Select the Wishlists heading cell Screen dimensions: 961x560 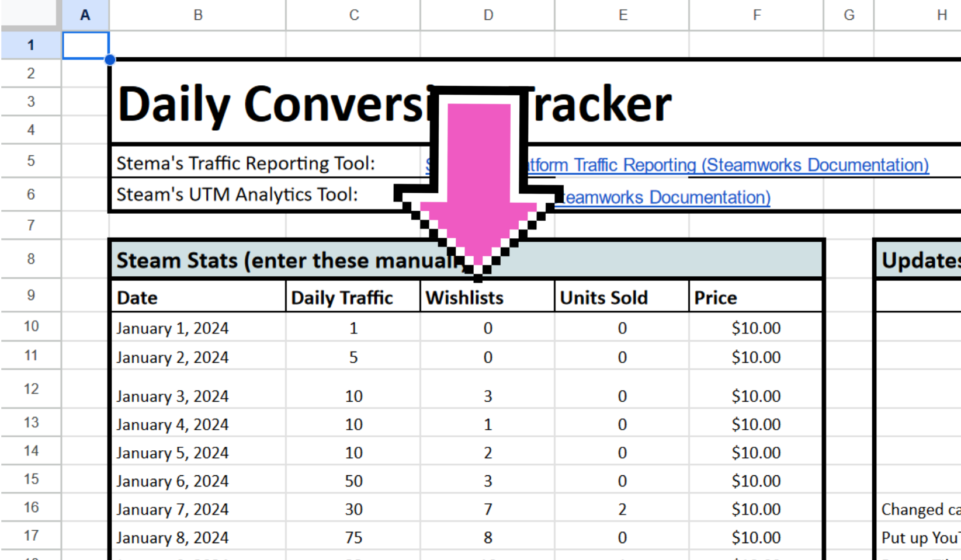pyautogui.click(x=487, y=297)
